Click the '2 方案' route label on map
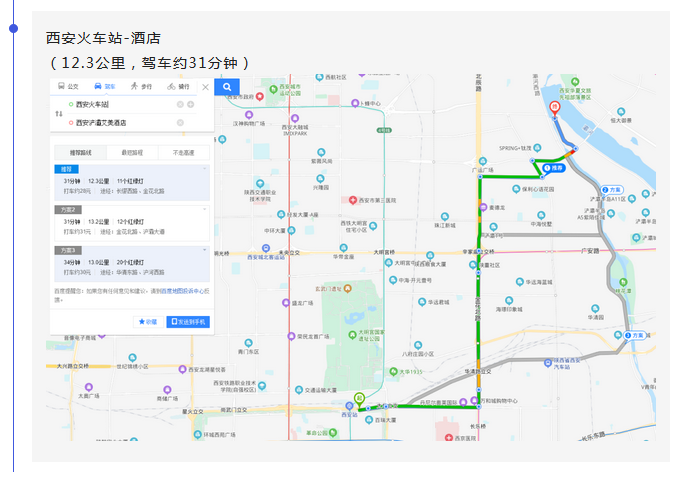Viewport: 680px width, 478px height. pyautogui.click(x=612, y=190)
